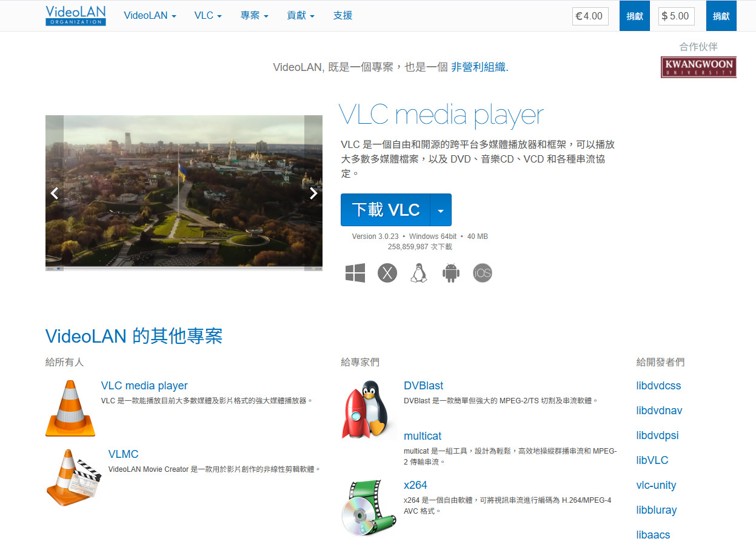The image size is (756, 544).
Task: Open the VLMC project link
Action: pyautogui.click(x=123, y=454)
